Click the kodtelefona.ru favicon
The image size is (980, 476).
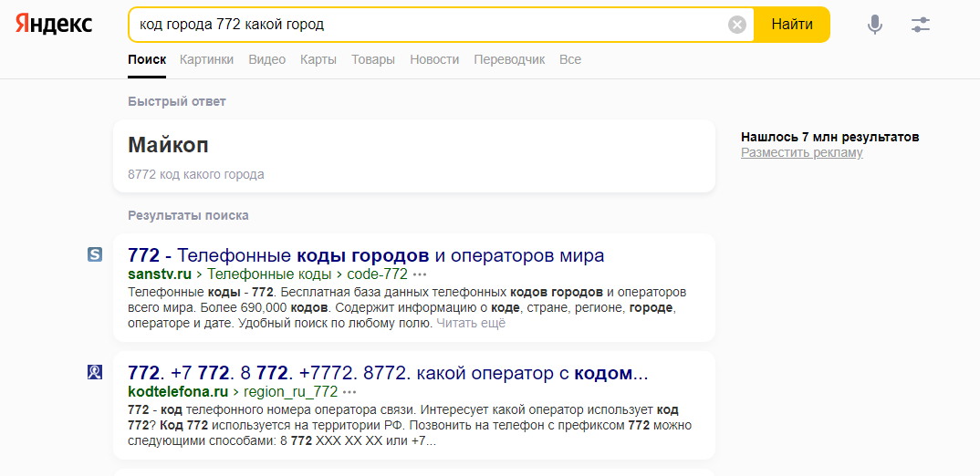(95, 372)
